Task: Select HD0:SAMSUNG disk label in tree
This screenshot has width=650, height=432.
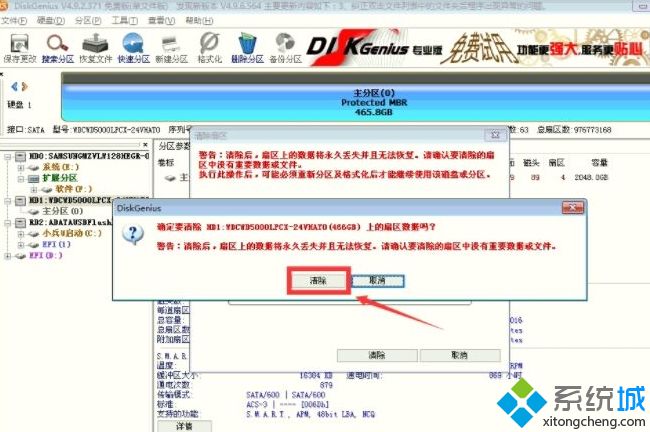Action: [89, 156]
